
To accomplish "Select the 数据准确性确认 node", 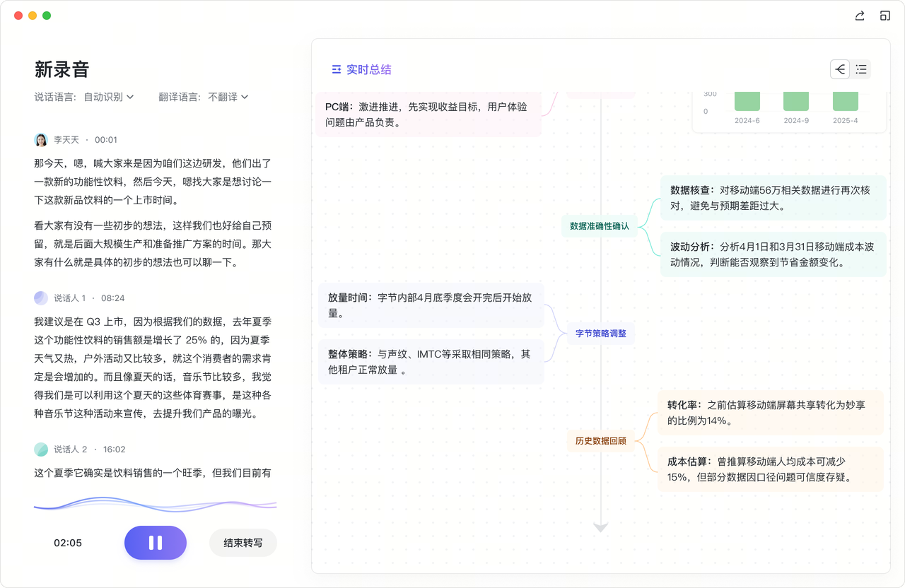I will (600, 226).
